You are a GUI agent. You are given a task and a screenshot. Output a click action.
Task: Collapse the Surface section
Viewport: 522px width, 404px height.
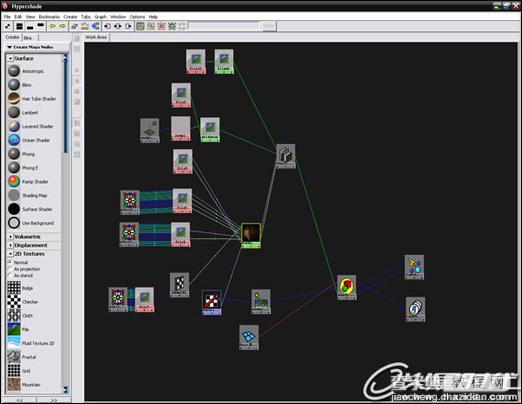(10, 58)
